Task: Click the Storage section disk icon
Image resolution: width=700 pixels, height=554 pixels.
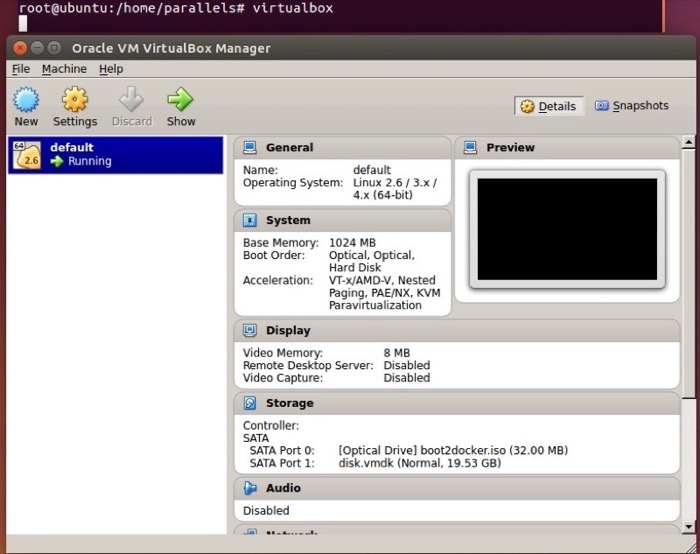Action: (250, 403)
